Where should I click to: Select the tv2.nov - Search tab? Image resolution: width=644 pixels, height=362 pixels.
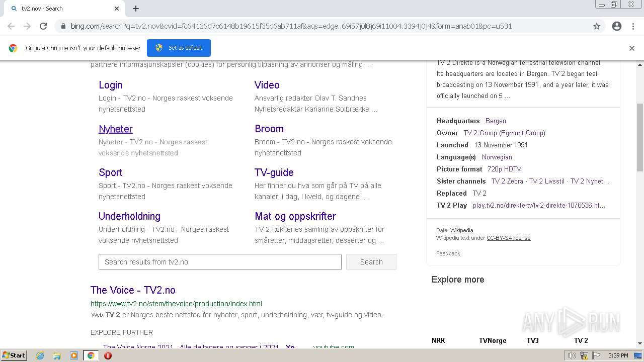point(64,9)
